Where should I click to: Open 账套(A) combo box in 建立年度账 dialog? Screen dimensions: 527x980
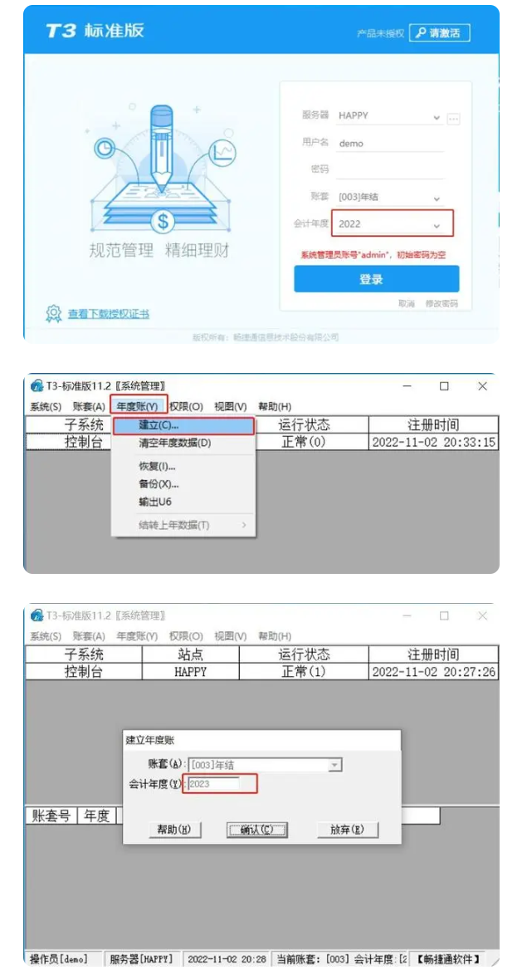(266, 764)
